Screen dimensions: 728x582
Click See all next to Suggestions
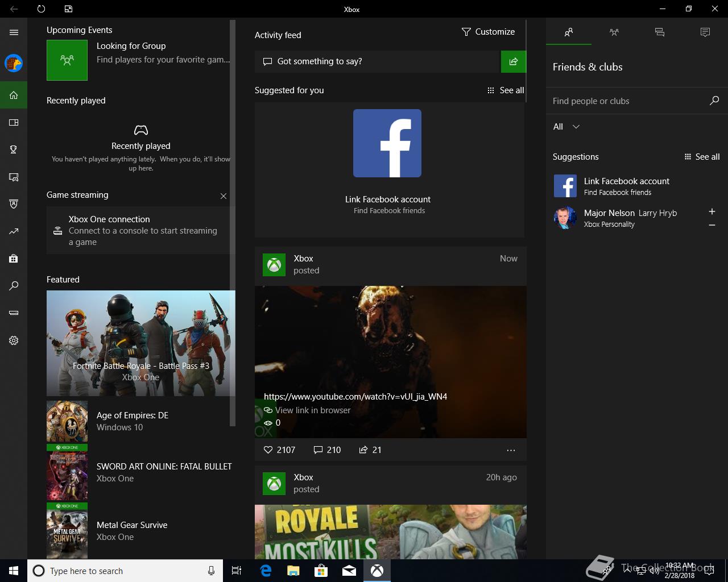702,157
